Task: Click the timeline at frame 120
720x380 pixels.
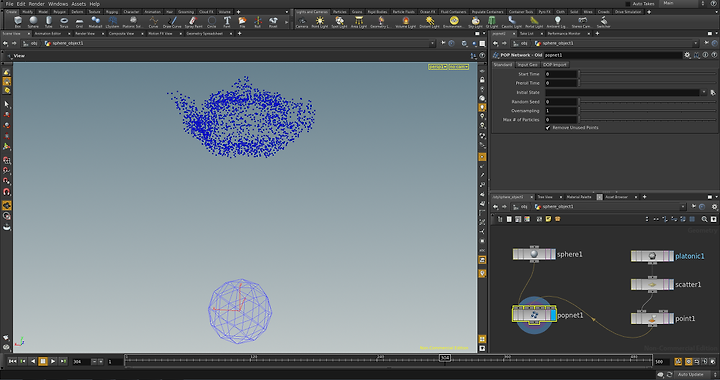Action: [x=253, y=361]
